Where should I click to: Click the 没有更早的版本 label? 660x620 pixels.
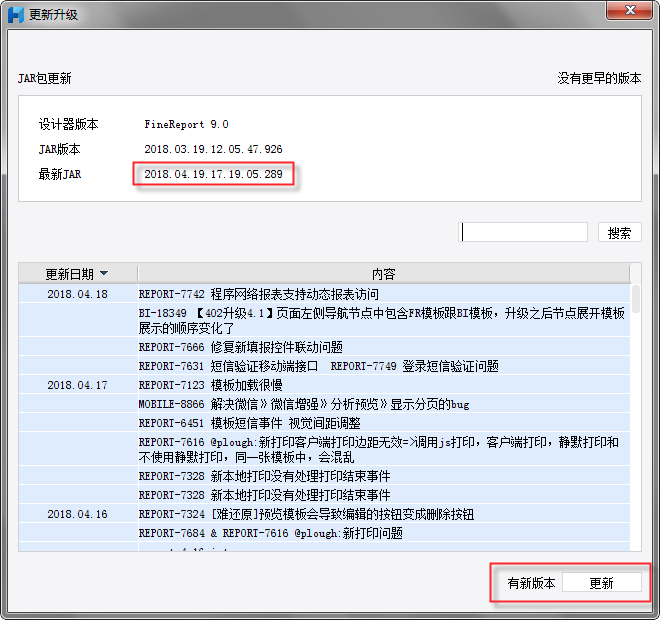click(x=599, y=78)
